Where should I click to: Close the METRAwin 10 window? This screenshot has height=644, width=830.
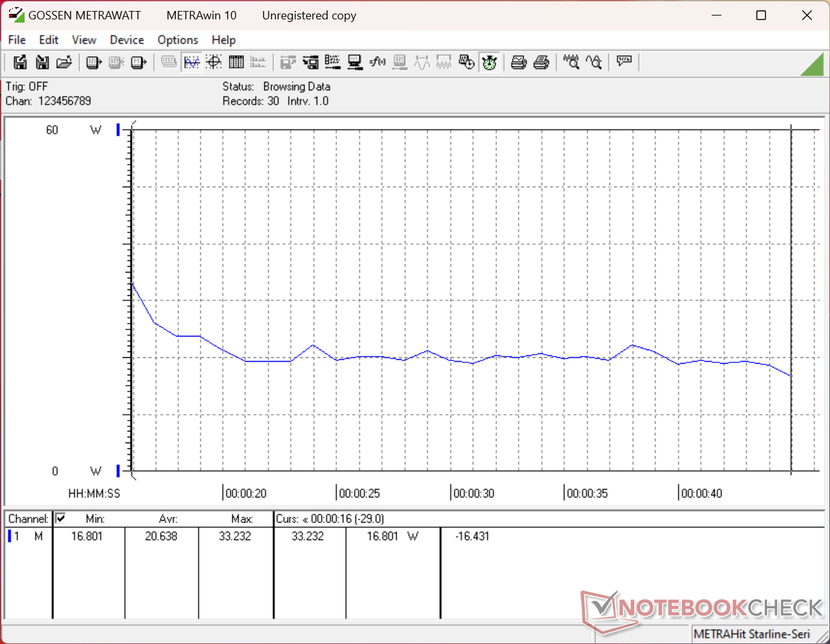tap(807, 16)
